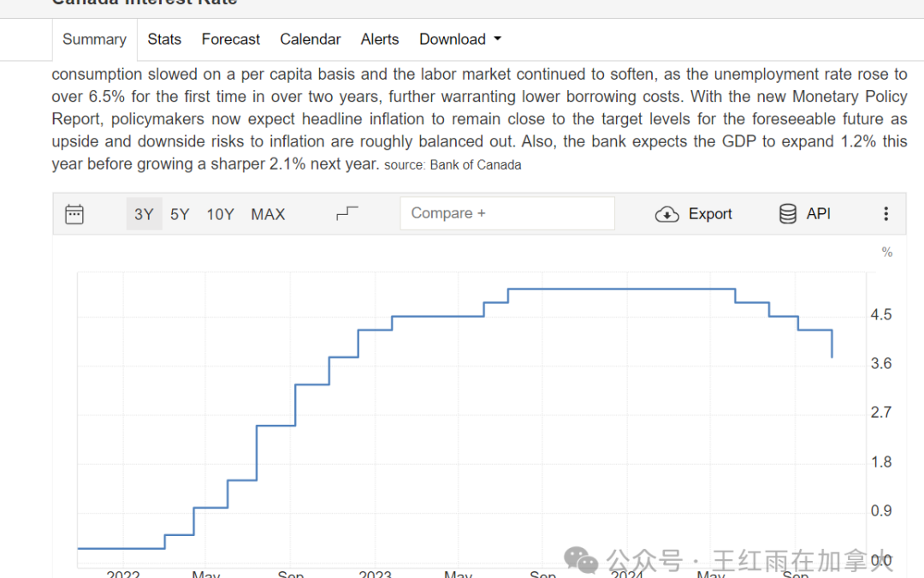Click the rate line's final drop on the chart
This screenshot has height=578, width=924.
[832, 344]
